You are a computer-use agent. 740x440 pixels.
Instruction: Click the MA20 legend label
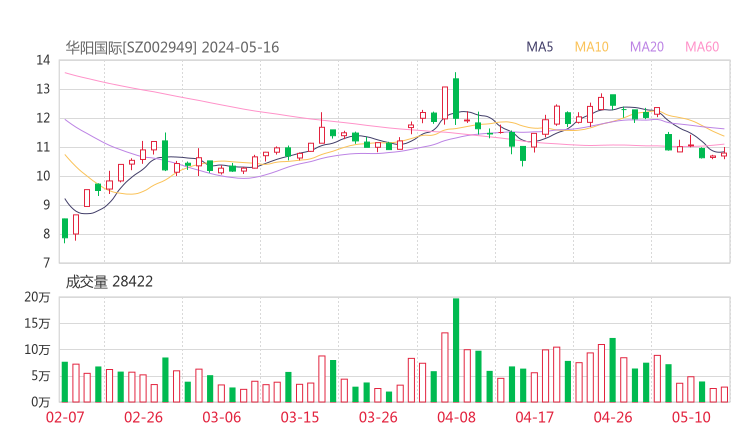(x=647, y=47)
